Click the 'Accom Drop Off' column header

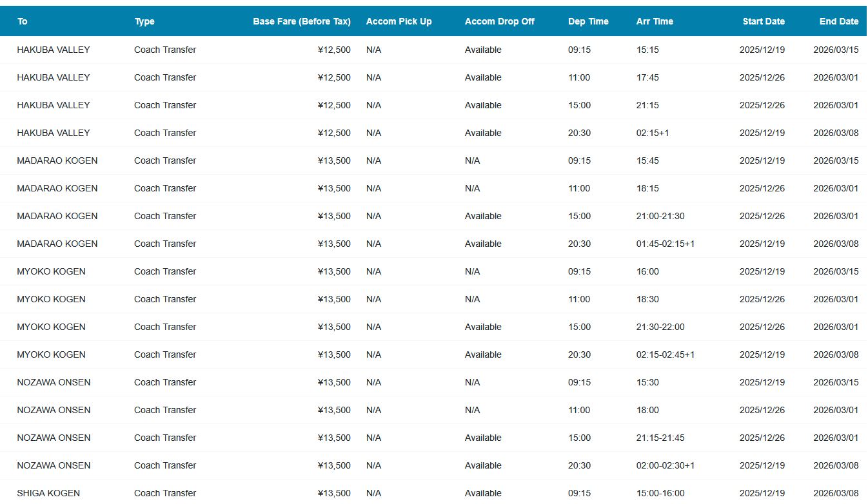tap(499, 21)
